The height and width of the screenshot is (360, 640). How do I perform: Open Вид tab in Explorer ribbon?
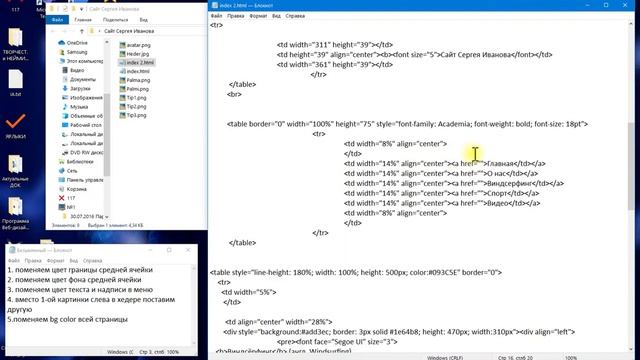[x=144, y=20]
